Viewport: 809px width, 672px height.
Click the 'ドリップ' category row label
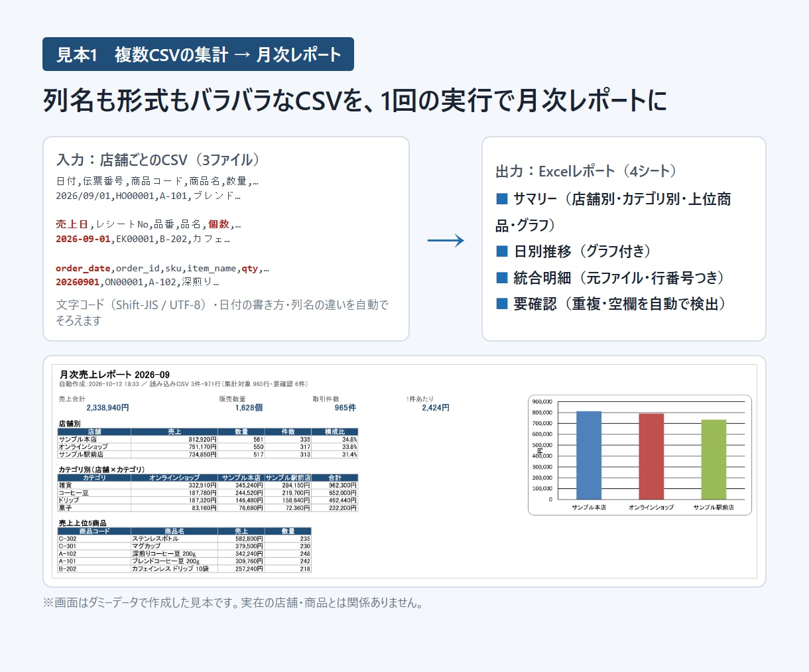tap(69, 500)
